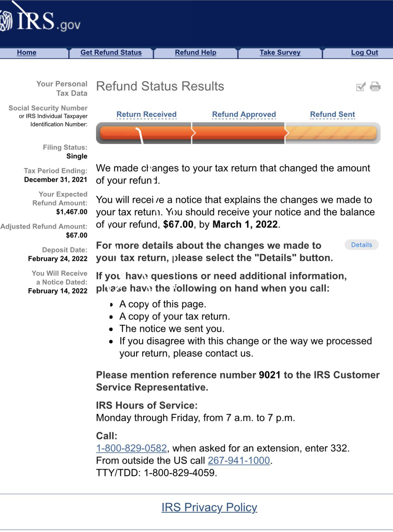393x532 pixels.
Task: Open the Refund Help tab
Action: point(196,52)
